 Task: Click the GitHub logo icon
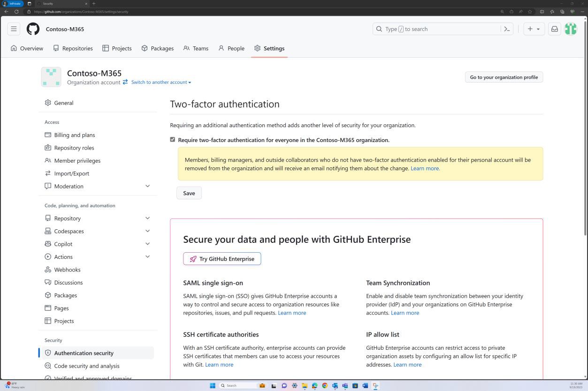point(33,29)
